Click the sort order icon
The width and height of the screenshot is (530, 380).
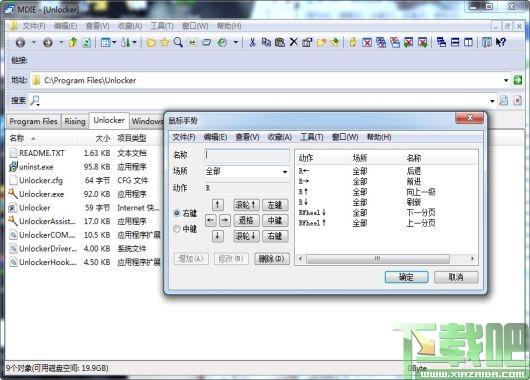126,43
